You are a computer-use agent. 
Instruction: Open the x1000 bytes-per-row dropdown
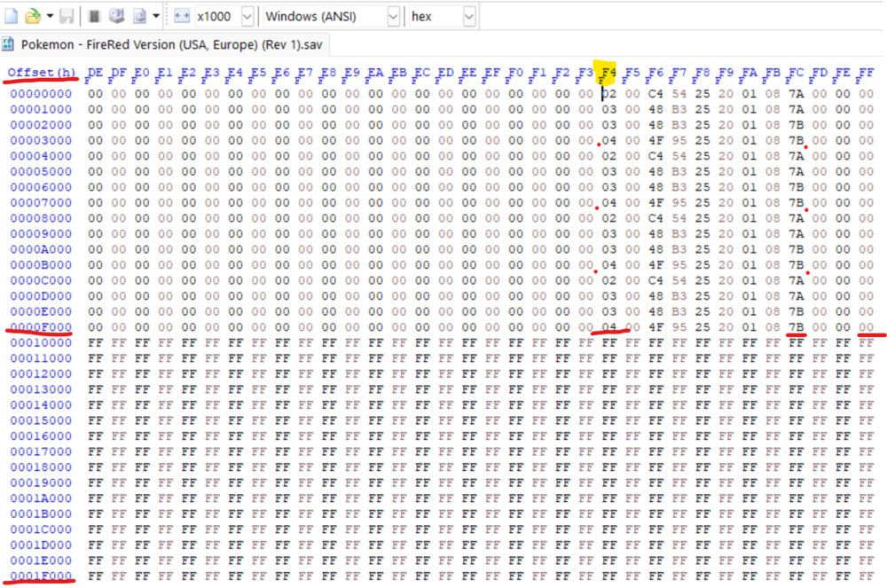[x=247, y=16]
